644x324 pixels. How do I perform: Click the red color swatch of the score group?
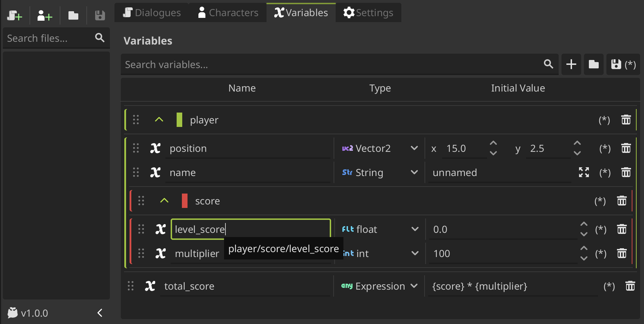tap(184, 201)
